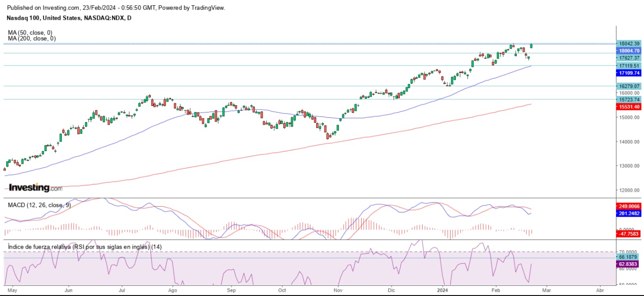
Task: Click the blue 18004.70 current price label
Action: [x=629, y=50]
